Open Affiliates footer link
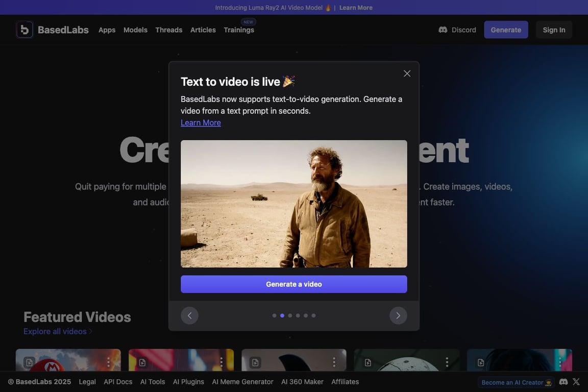 click(x=345, y=382)
